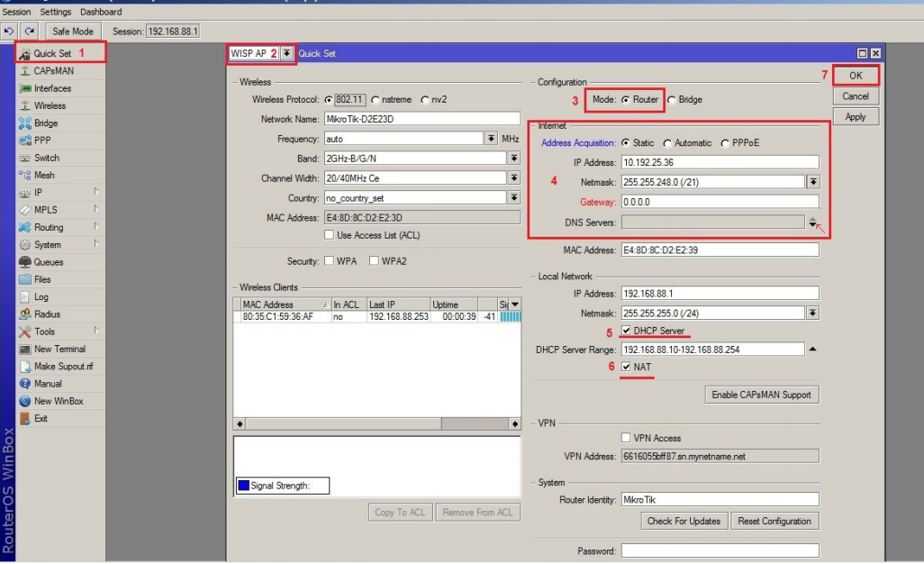Screen dimensions: 924x564
Task: Open Log in the sidebar
Action: [60, 296]
